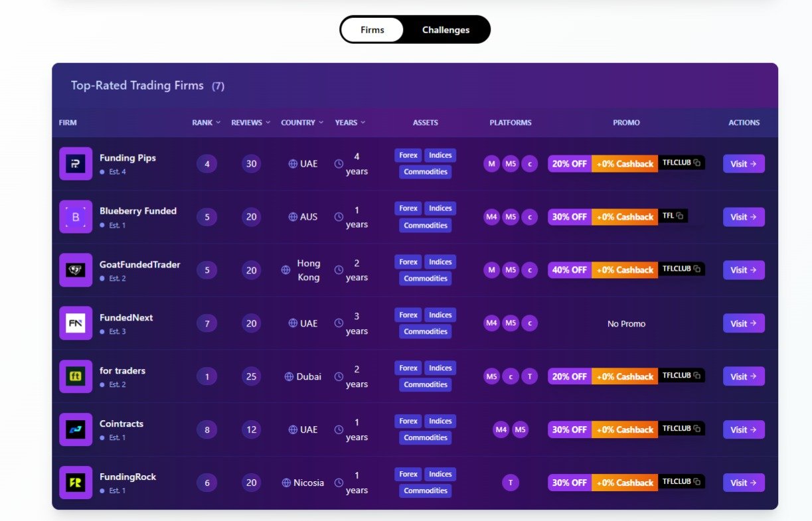812x521 pixels.
Task: Click the GoatFundedTrader logo icon
Action: point(76,270)
